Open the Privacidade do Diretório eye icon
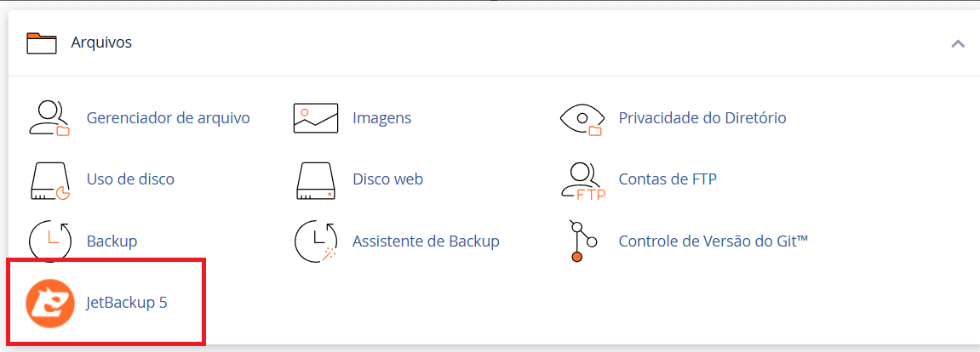This screenshot has width=980, height=352. (582, 118)
